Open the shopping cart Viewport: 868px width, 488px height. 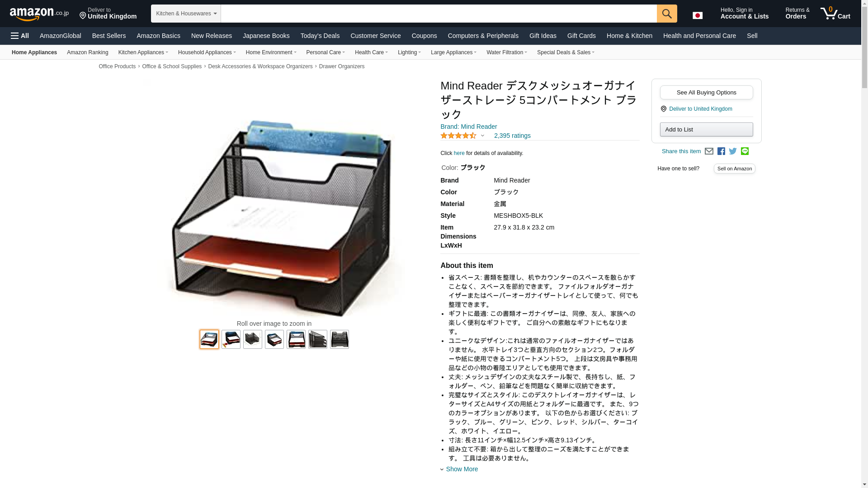[x=835, y=13]
